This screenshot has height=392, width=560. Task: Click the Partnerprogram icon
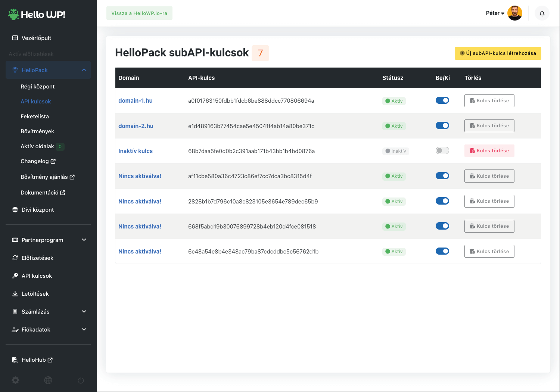[x=15, y=240]
